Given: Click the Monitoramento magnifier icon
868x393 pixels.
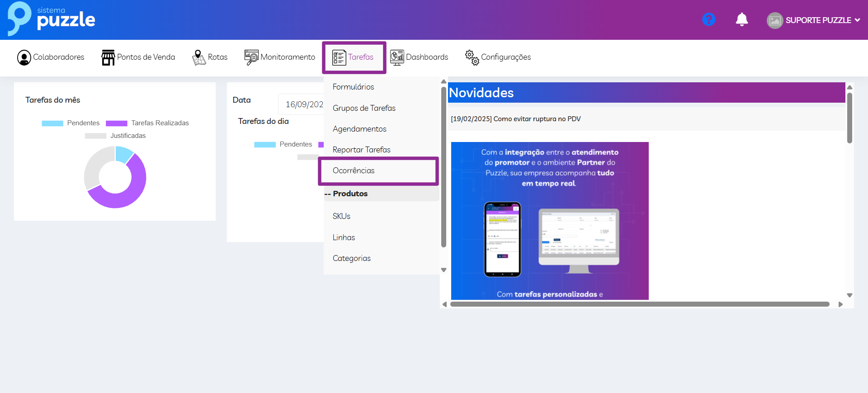Looking at the screenshot, I should (251, 57).
